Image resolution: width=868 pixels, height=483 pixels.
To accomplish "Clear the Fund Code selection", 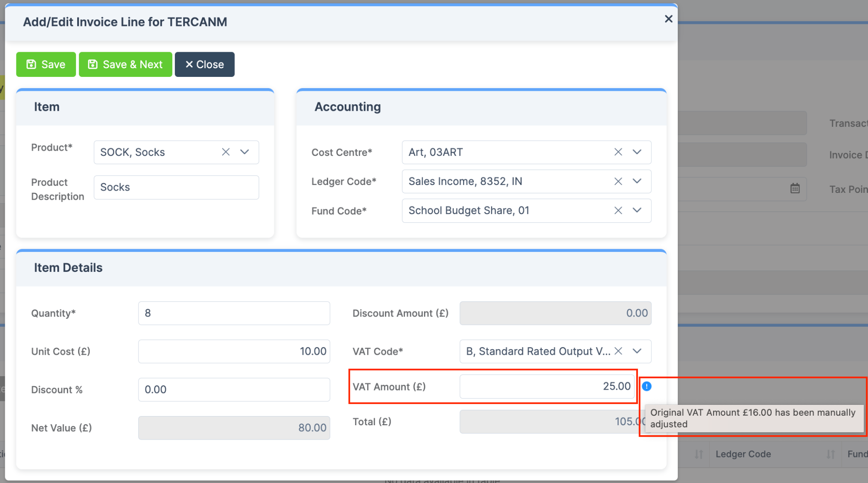I will pos(618,211).
